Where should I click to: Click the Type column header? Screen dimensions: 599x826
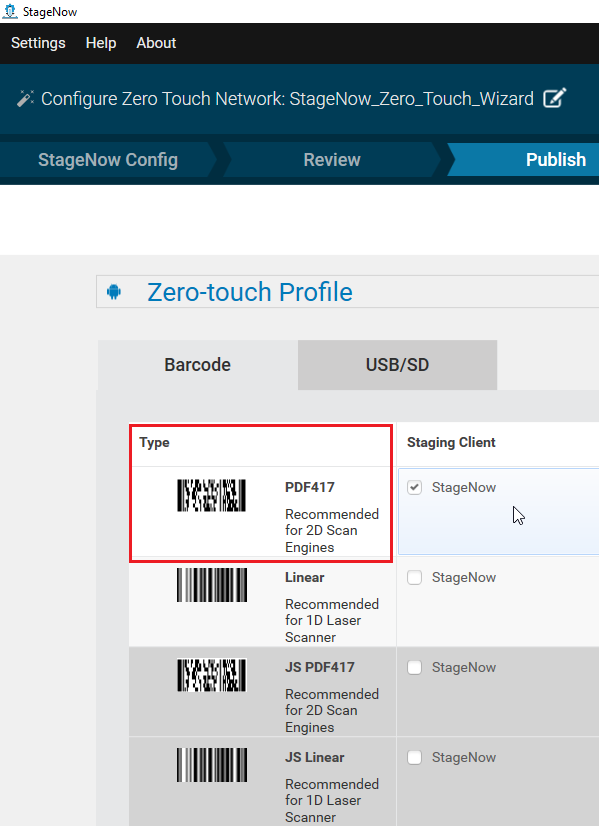pyautogui.click(x=154, y=442)
